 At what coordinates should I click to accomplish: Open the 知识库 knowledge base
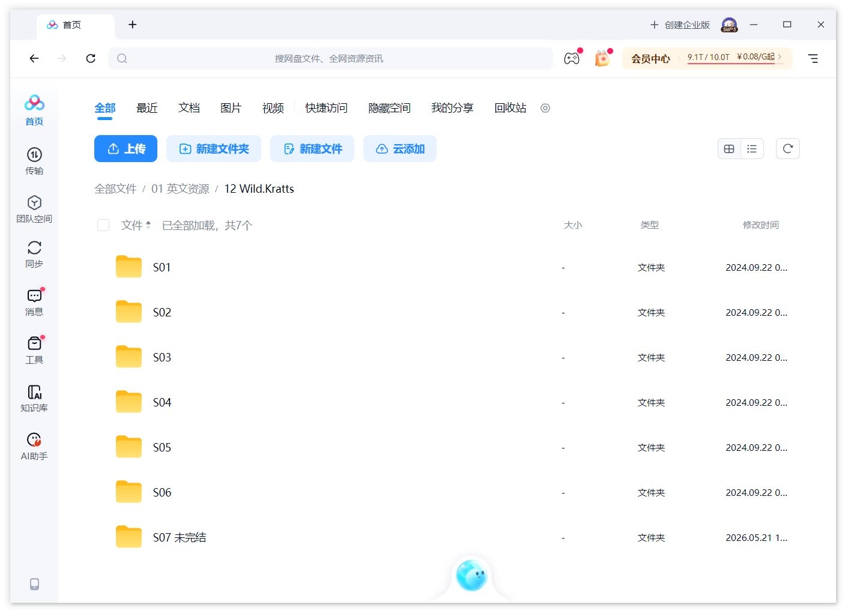34,398
